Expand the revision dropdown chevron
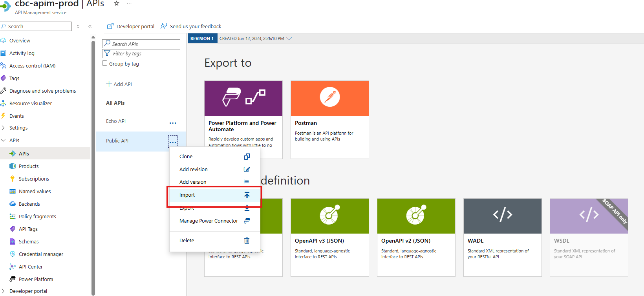 tap(289, 38)
